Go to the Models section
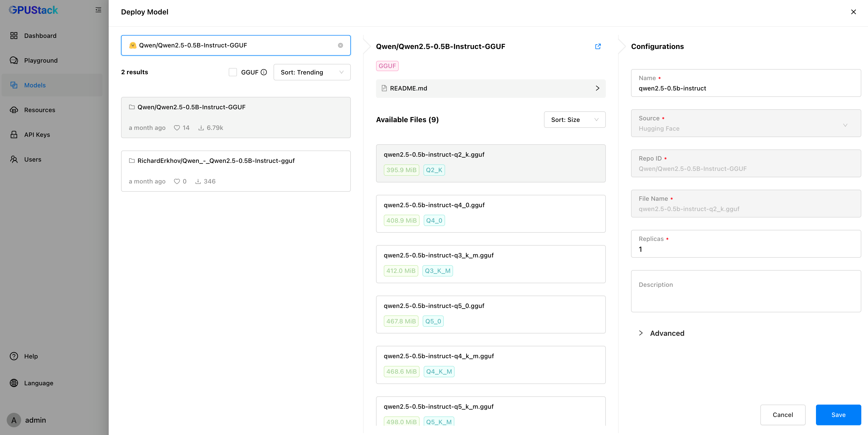This screenshot has height=435, width=868. (35, 85)
